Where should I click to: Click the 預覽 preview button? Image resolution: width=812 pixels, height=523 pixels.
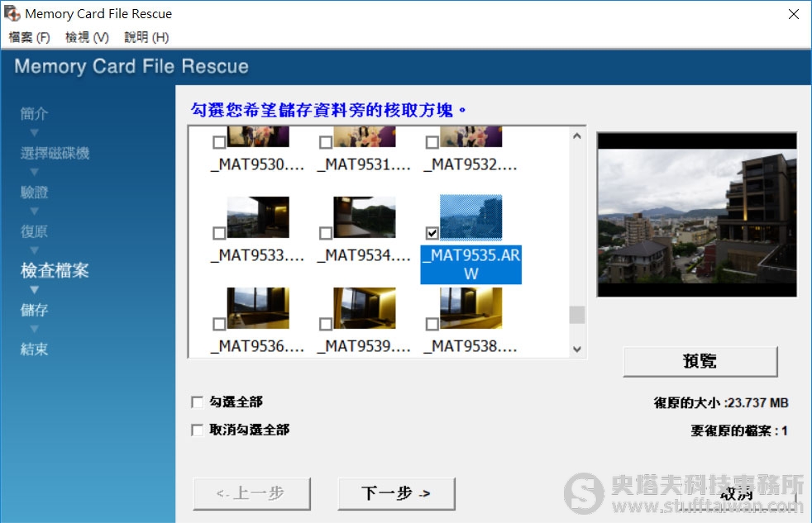point(700,361)
